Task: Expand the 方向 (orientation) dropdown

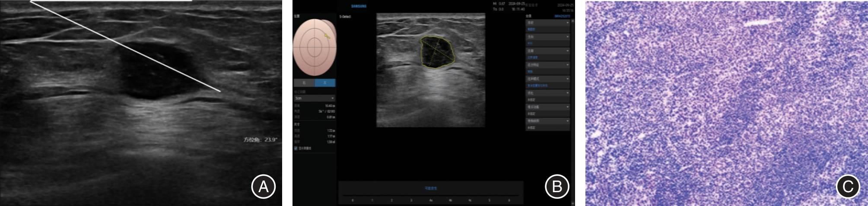Action: (547, 37)
